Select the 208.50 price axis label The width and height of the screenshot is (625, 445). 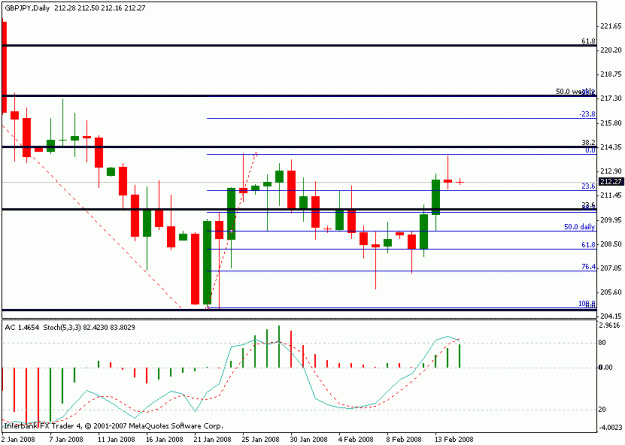(610, 244)
